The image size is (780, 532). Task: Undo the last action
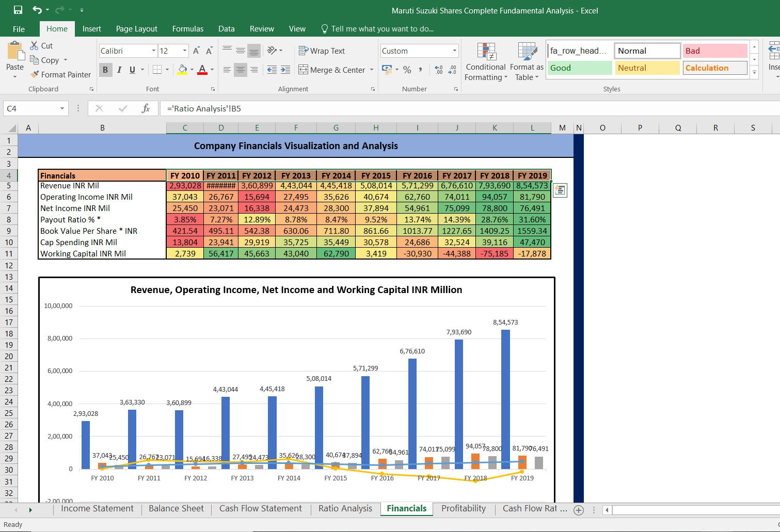pos(37,10)
